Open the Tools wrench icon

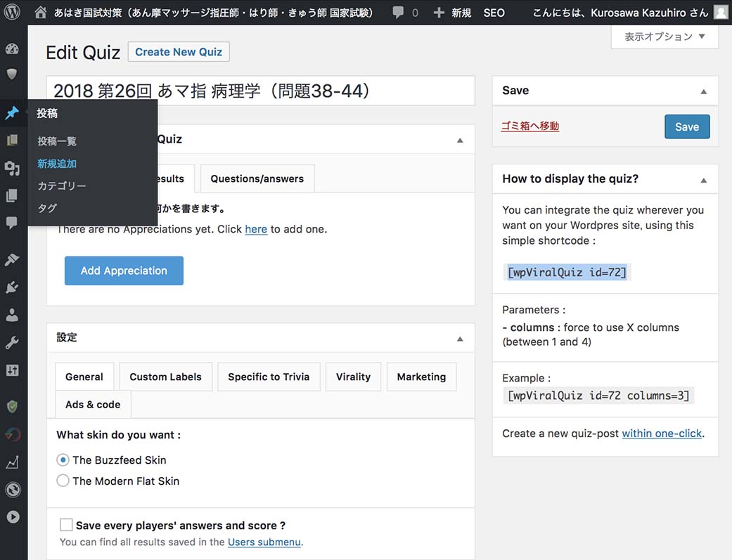click(x=12, y=343)
